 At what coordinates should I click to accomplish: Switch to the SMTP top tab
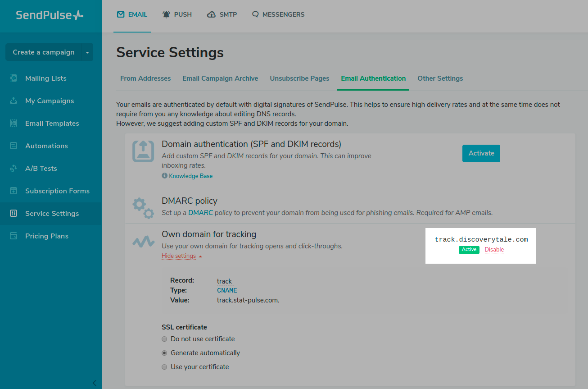coord(222,14)
